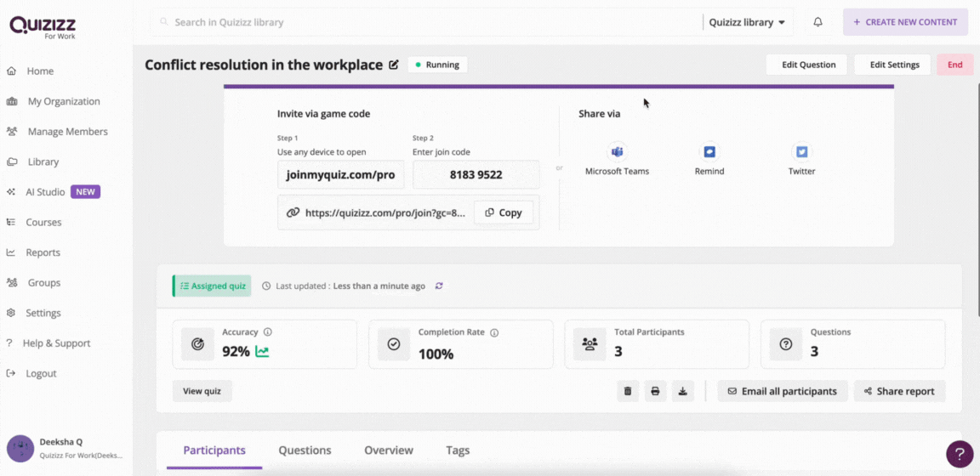The image size is (980, 476).
Task: Click the Running status badge
Action: click(x=437, y=65)
